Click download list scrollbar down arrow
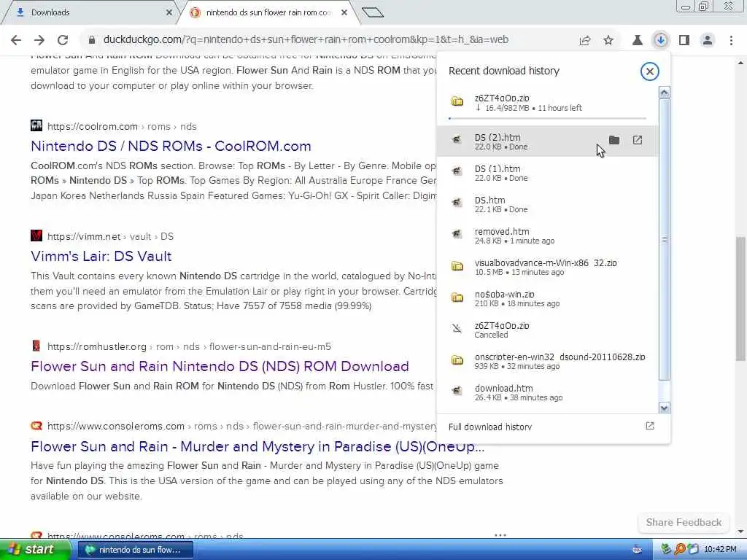Image resolution: width=747 pixels, height=560 pixels. pyautogui.click(x=664, y=408)
